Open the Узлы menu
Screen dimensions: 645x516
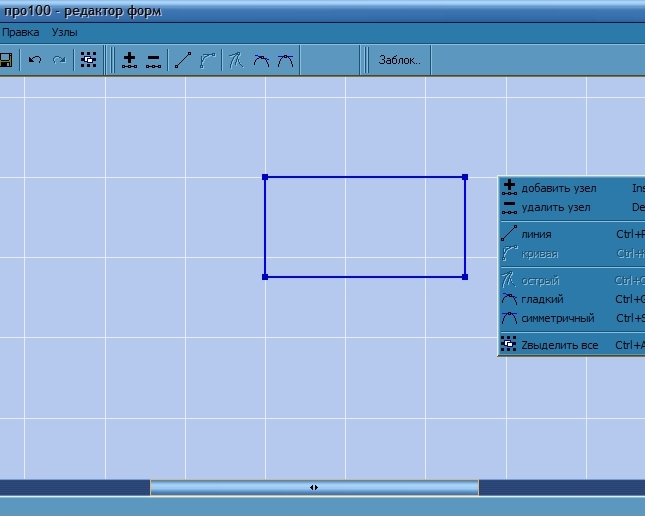64,32
